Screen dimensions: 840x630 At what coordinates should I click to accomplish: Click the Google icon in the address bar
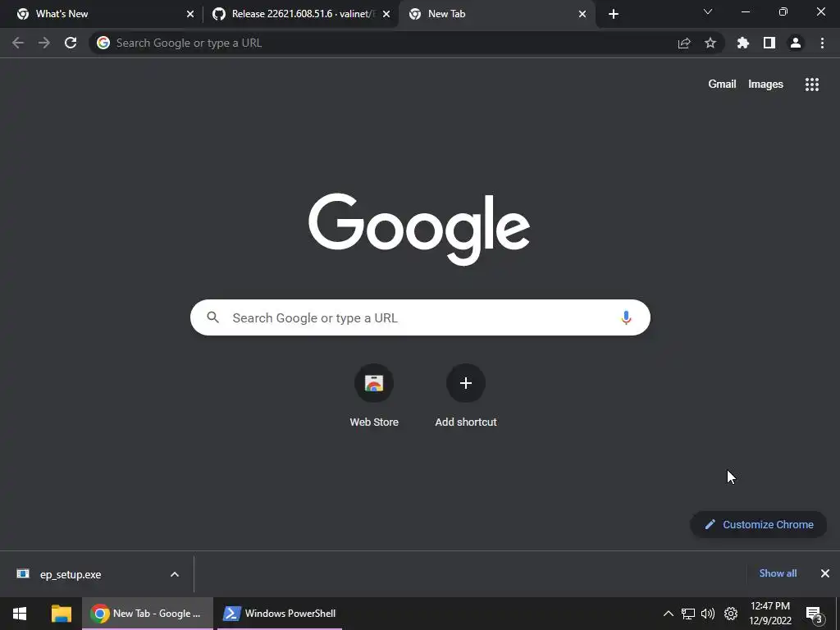[x=103, y=43]
